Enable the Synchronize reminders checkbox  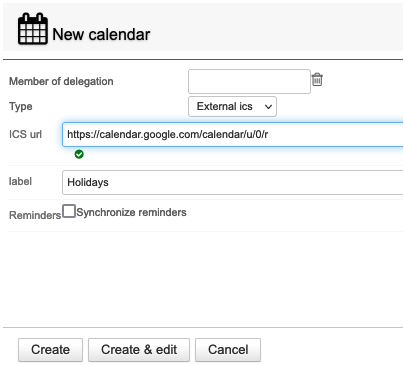point(69,211)
